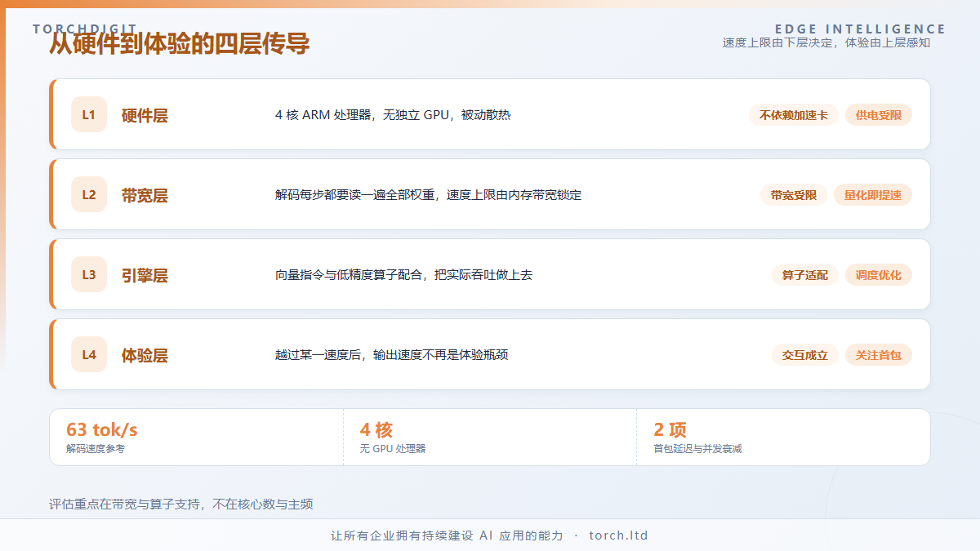The height and width of the screenshot is (551, 980).
Task: Click the 体验层 heading
Action: point(145,355)
